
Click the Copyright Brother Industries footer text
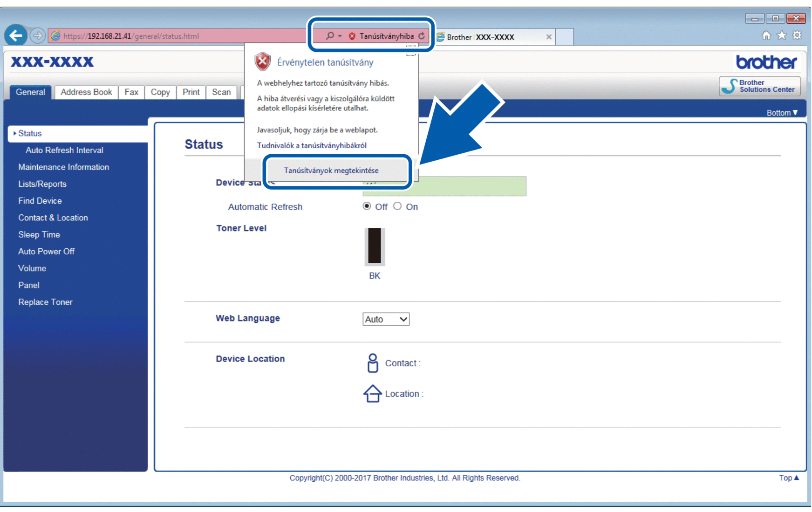click(405, 478)
